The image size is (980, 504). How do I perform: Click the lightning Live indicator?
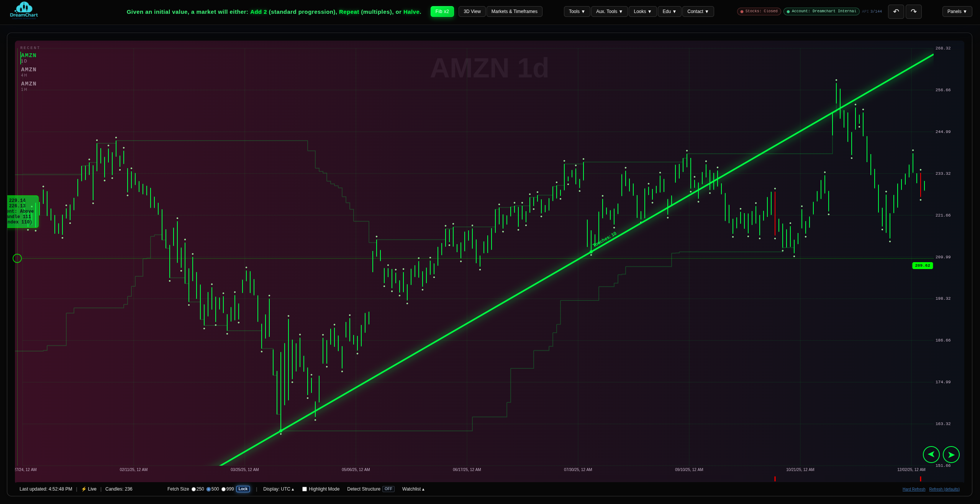tap(89, 489)
